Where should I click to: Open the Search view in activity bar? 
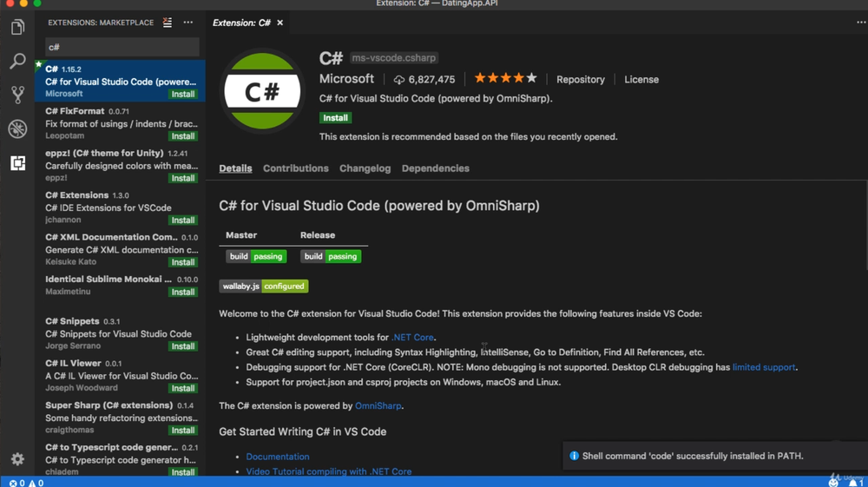tap(17, 61)
